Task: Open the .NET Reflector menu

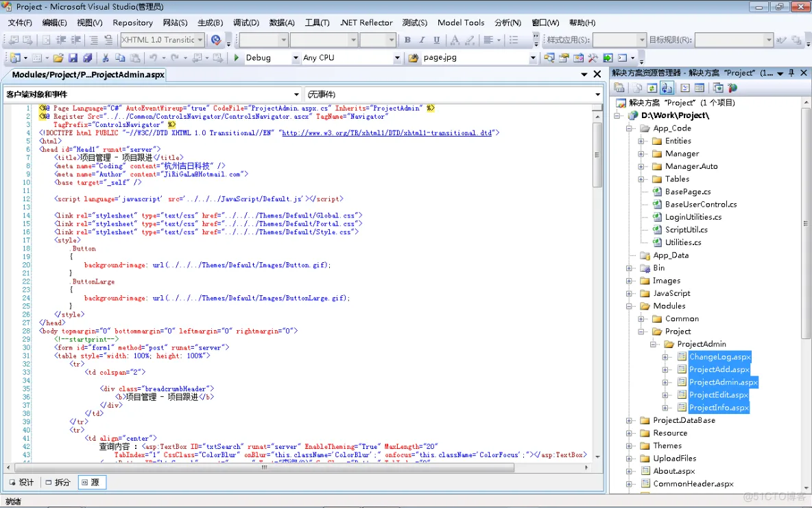Action: [x=366, y=23]
